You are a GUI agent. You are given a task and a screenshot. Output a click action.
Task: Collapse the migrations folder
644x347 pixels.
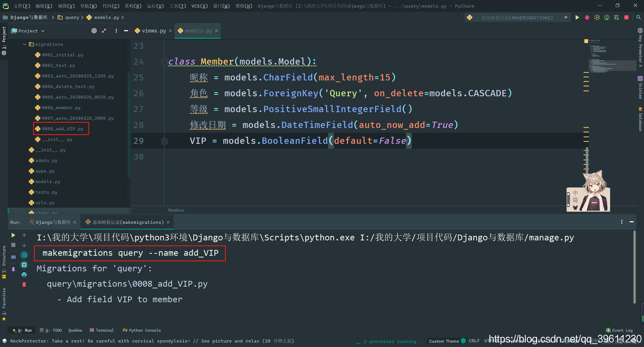[x=25, y=44]
